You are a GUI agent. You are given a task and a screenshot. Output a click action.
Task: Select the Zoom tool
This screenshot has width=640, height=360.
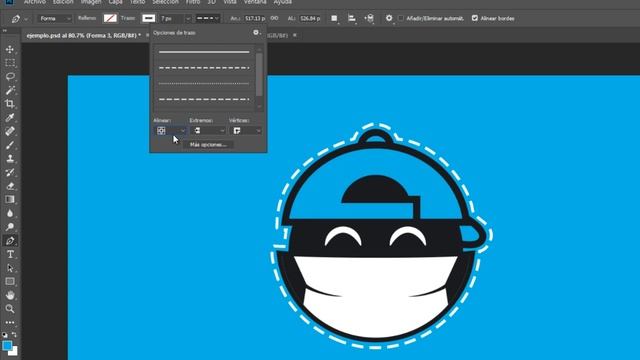tap(10, 309)
